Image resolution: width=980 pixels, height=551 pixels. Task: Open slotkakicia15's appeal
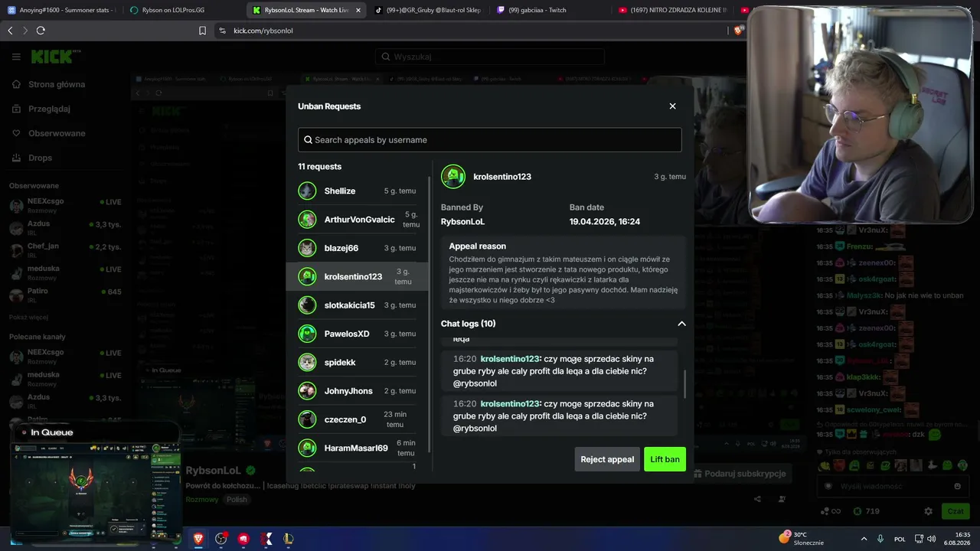(x=357, y=305)
